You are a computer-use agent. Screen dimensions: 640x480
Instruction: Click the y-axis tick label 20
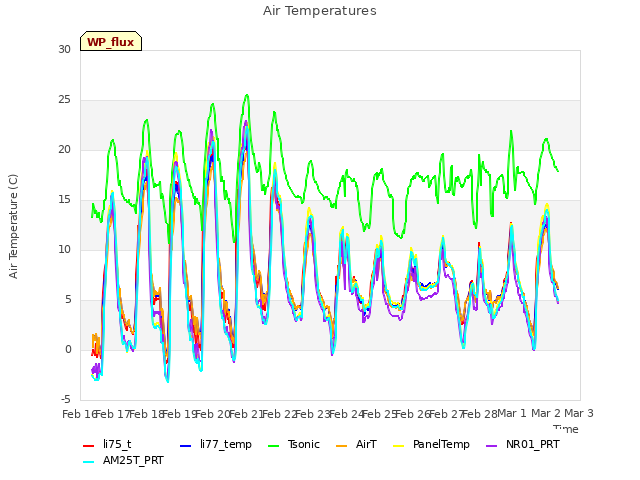pos(64,149)
